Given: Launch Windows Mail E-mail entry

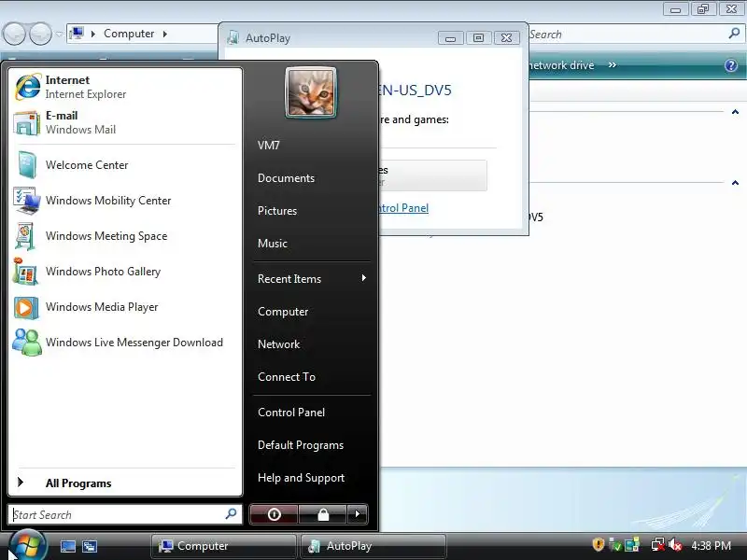Looking at the screenshot, I should coord(126,122).
